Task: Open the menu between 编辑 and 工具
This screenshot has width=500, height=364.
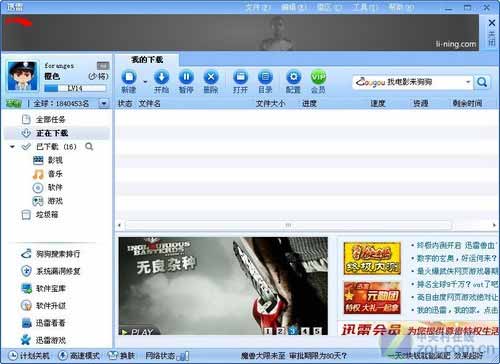Action: click(330, 7)
